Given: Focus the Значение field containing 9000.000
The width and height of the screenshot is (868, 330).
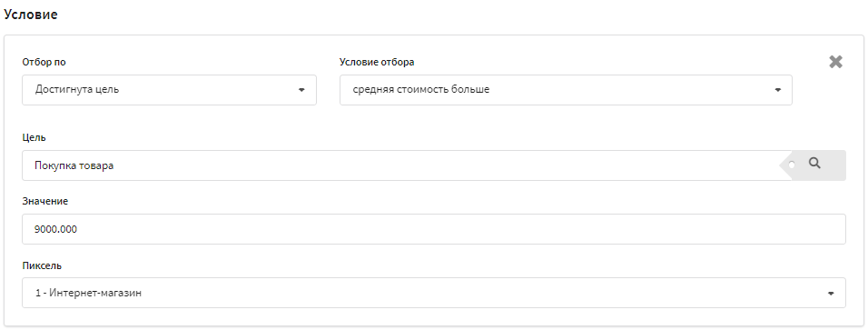Looking at the screenshot, I should point(434,229).
